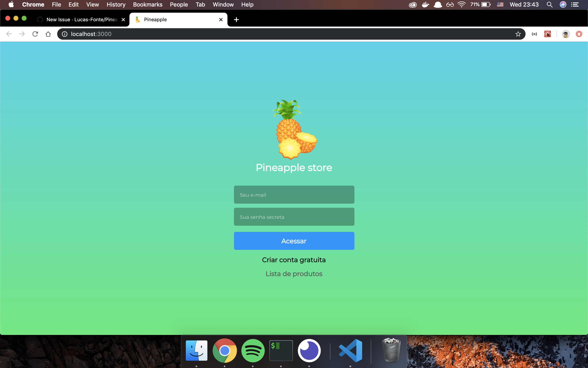Open the Apple menu
The image size is (588, 368).
tap(11, 4)
